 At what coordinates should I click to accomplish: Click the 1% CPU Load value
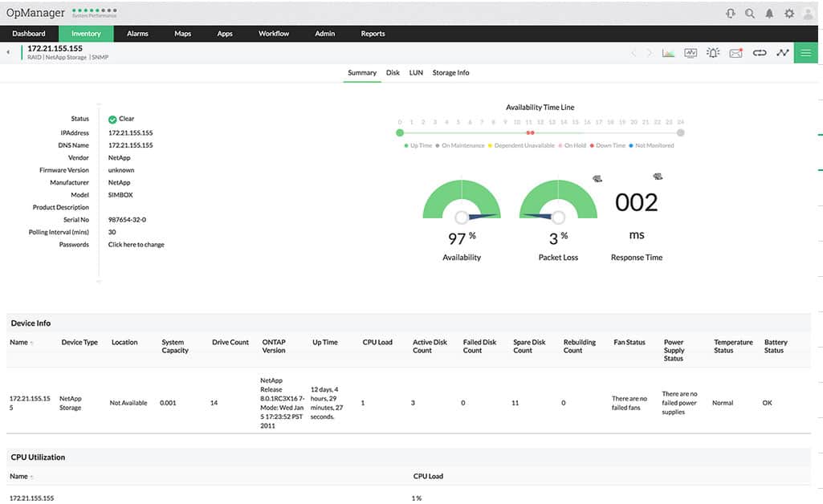416,498
